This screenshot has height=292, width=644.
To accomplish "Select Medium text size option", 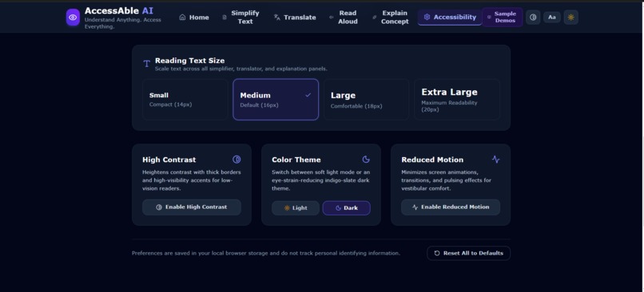I will [x=276, y=99].
